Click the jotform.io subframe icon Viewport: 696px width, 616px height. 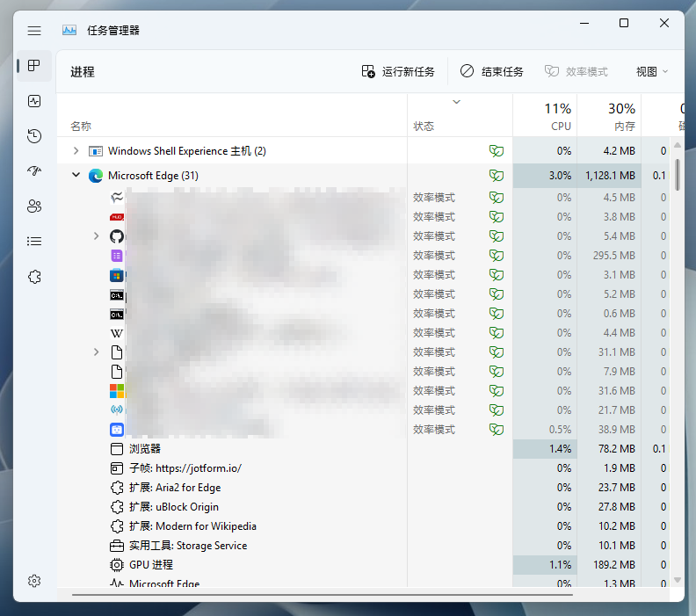(x=117, y=468)
